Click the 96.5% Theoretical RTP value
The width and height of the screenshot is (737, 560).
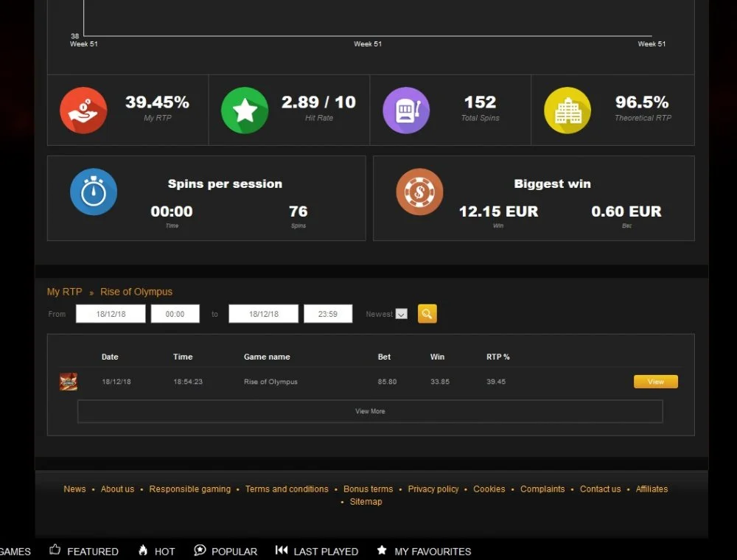tap(642, 102)
